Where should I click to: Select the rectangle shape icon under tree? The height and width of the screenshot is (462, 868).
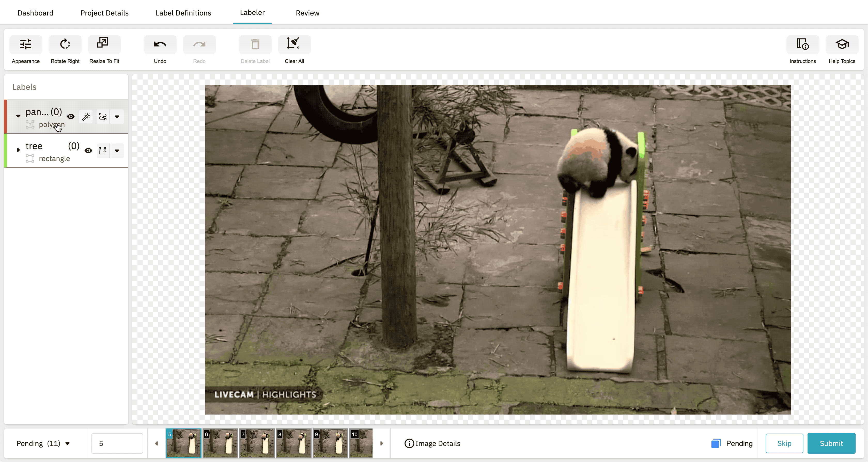click(x=30, y=158)
